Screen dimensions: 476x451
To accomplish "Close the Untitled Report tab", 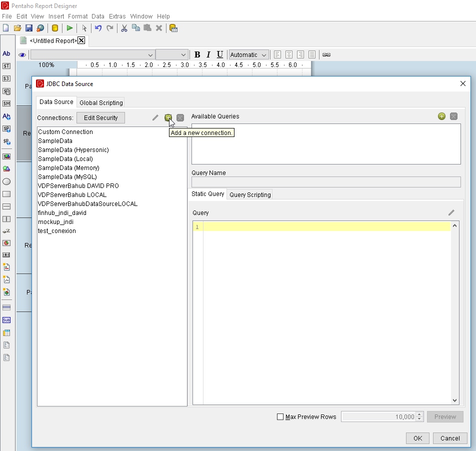I will [x=81, y=40].
